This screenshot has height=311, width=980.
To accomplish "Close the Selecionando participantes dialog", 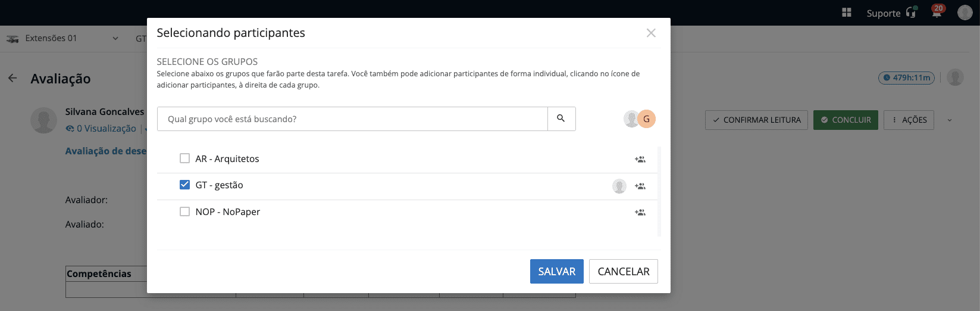I will (x=651, y=33).
